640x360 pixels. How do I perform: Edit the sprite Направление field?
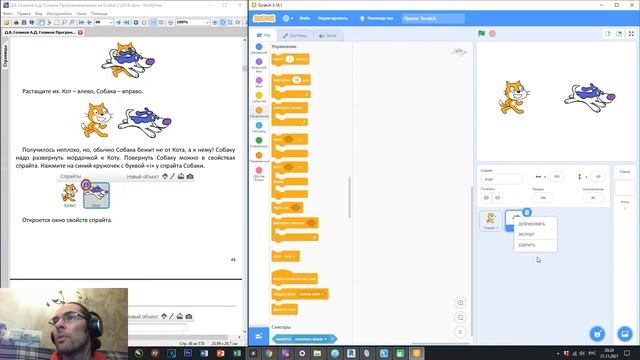point(593,198)
